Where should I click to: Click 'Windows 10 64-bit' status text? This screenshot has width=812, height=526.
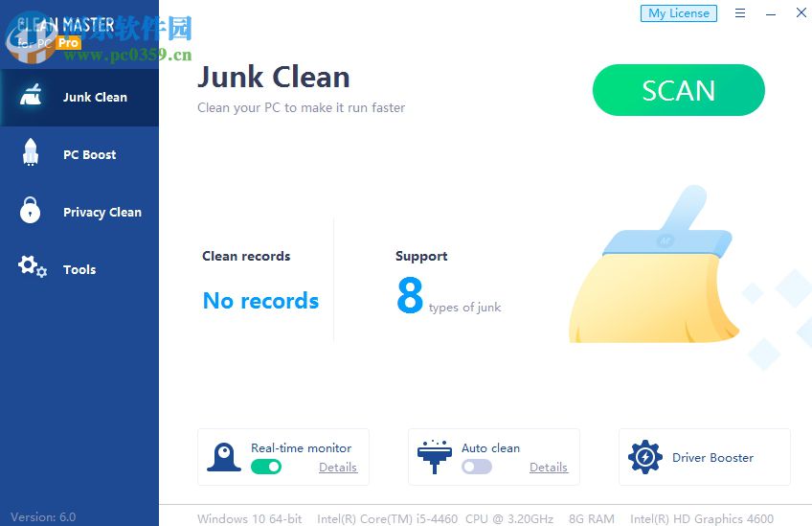tap(250, 518)
